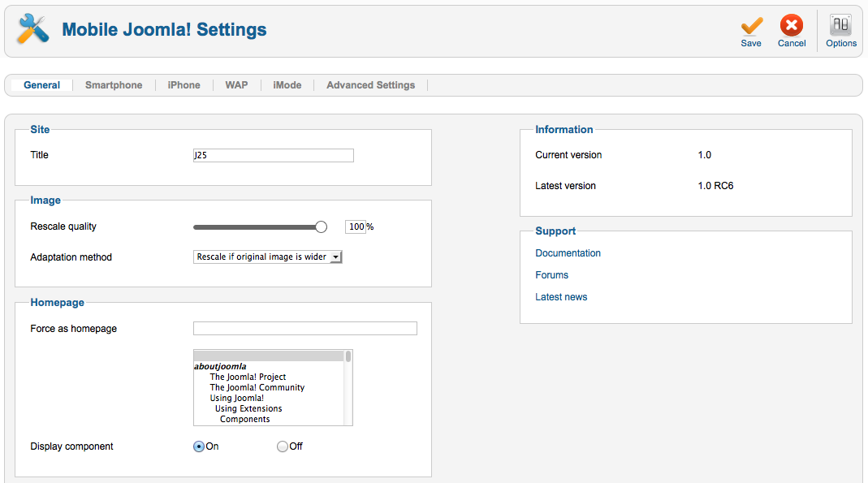Screen dimensions: 868x483
Task: Open the Options toolbar icon
Action: pos(840,25)
